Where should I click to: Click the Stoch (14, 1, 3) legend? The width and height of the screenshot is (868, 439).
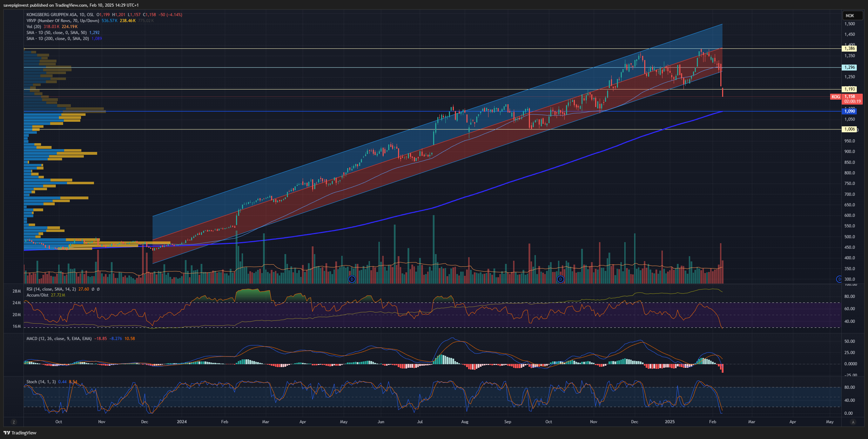coord(41,382)
